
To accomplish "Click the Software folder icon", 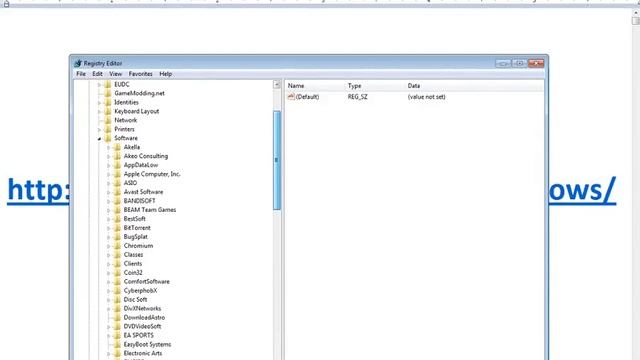I will 108,138.
